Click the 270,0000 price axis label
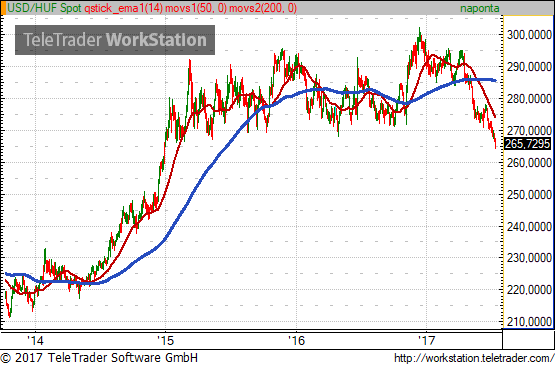The height and width of the screenshot is (367, 555). coord(529,130)
